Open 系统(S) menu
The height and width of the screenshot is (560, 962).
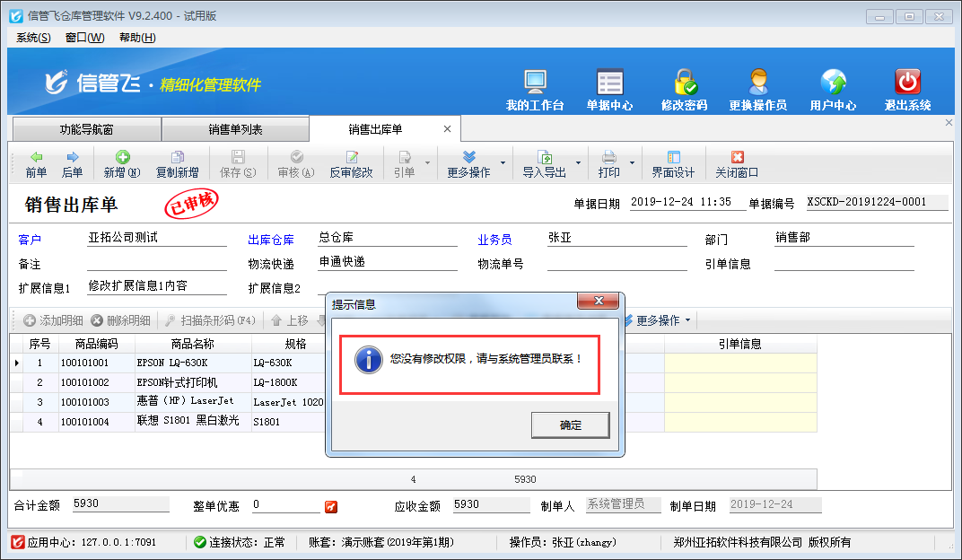[33, 38]
